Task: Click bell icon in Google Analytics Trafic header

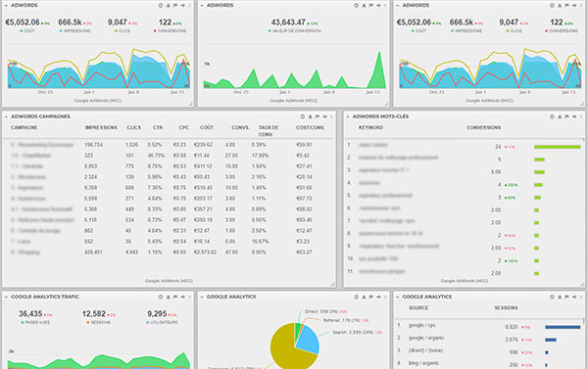Action: (x=168, y=298)
